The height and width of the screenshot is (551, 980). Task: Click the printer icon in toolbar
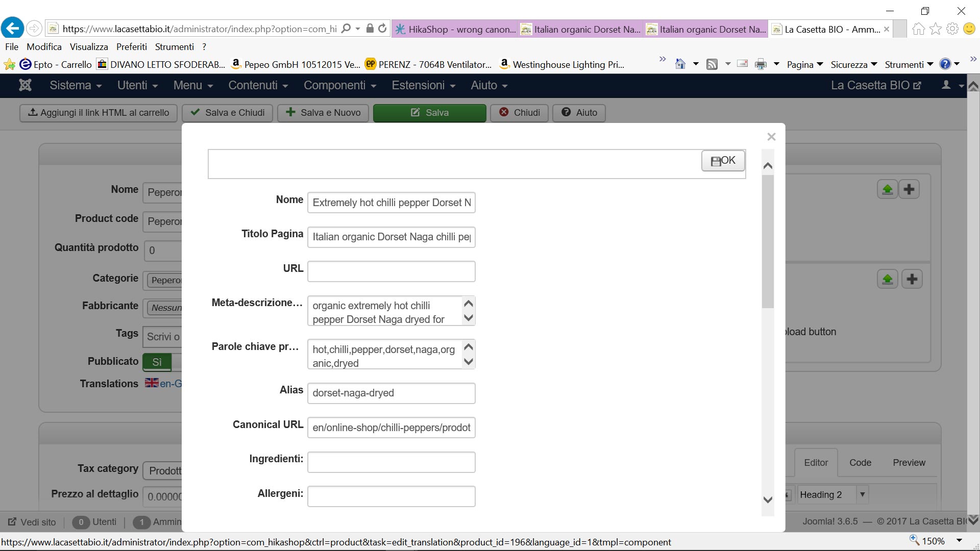point(761,64)
